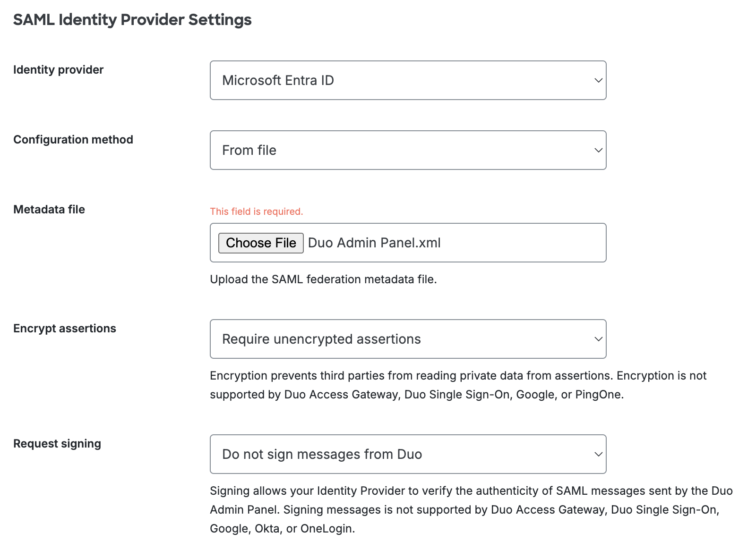Open the Do not sign messages from Duo dropdown

(x=408, y=454)
